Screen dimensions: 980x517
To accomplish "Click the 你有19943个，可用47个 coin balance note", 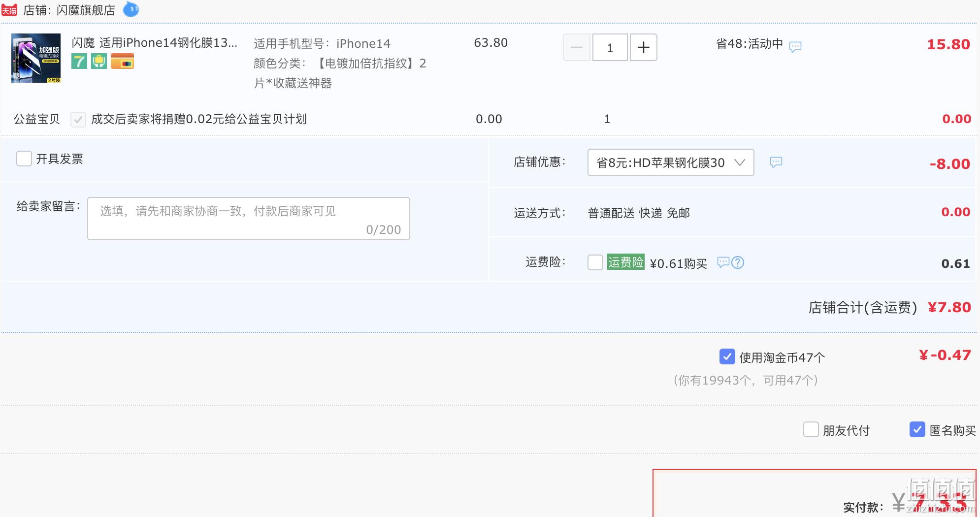I will (x=746, y=380).
